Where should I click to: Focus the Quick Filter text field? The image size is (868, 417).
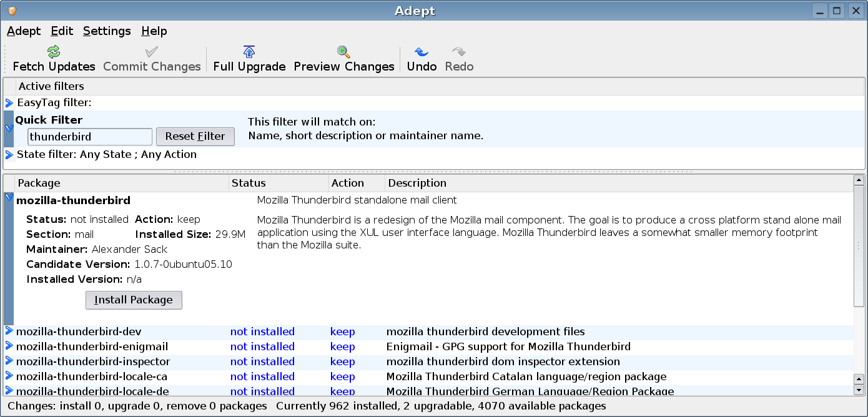[x=90, y=137]
